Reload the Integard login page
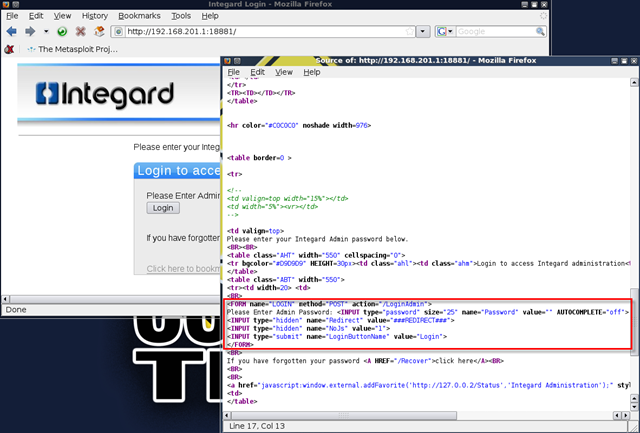640x433 pixels. (60, 32)
